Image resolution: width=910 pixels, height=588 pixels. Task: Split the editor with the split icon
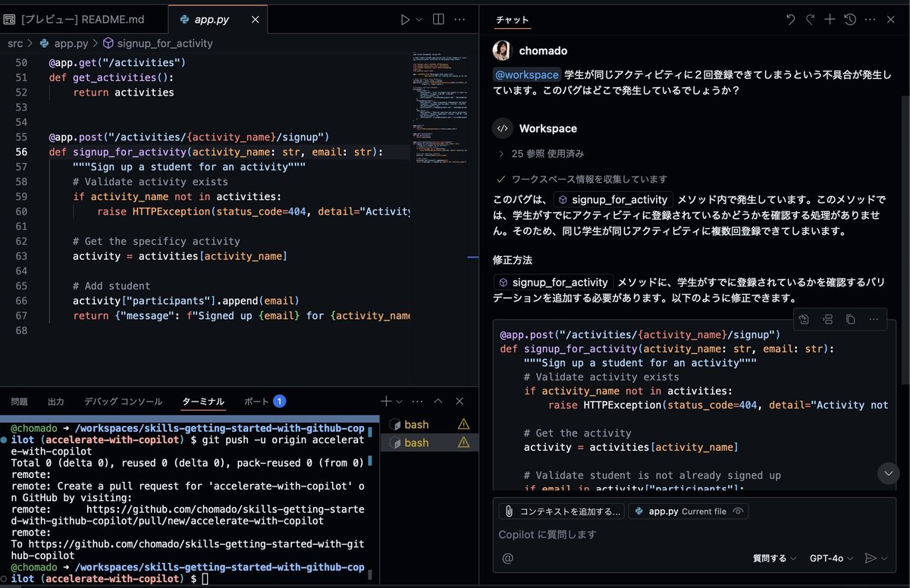pyautogui.click(x=438, y=20)
